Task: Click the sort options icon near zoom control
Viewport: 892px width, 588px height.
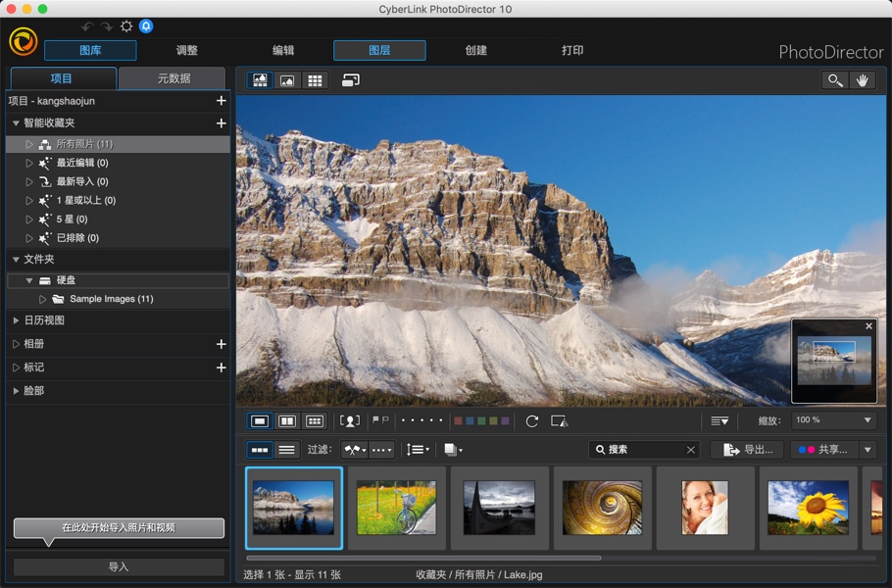Action: 719,420
